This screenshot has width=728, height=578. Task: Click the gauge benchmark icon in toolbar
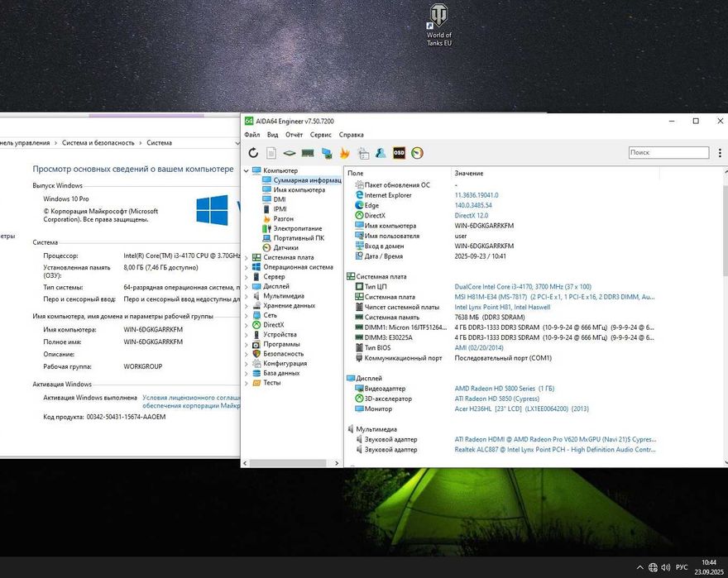[x=417, y=153]
